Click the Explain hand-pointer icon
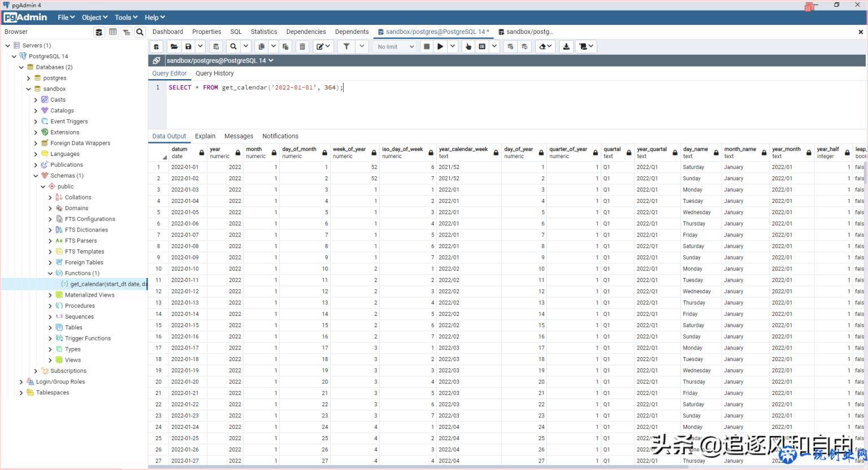 tap(468, 46)
